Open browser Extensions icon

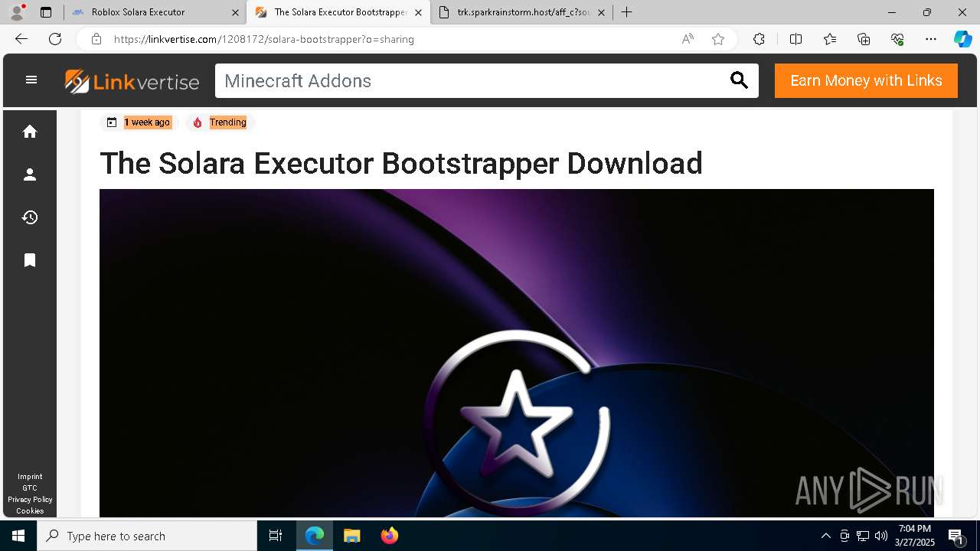coord(759,39)
